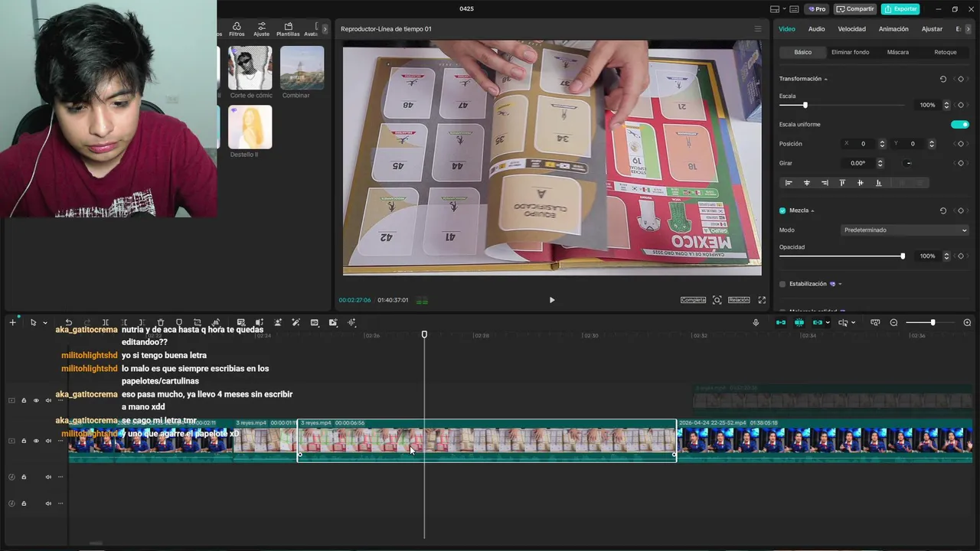Select the pointer arrow tool

(33, 322)
